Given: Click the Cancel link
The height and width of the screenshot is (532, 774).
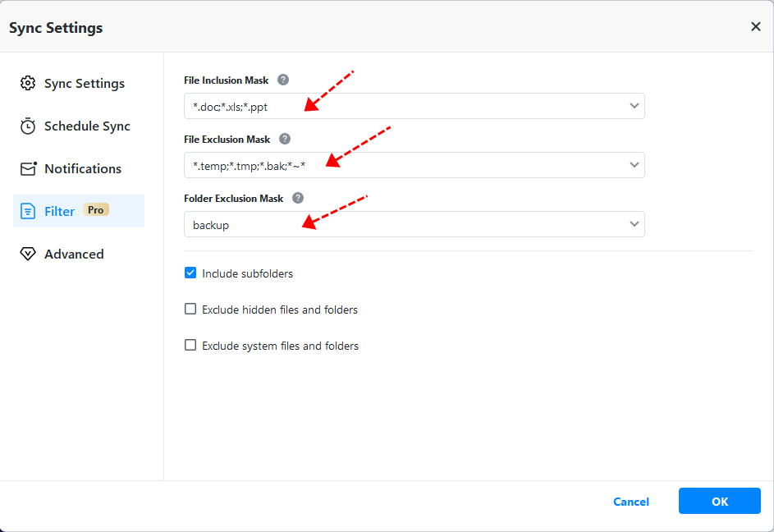Looking at the screenshot, I should tap(631, 502).
